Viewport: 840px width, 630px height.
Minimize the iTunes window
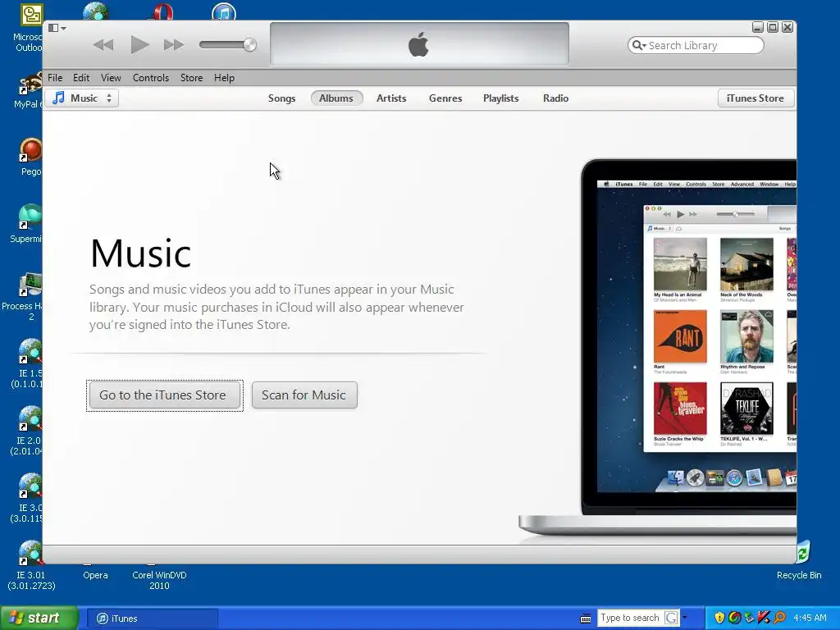coord(757,27)
